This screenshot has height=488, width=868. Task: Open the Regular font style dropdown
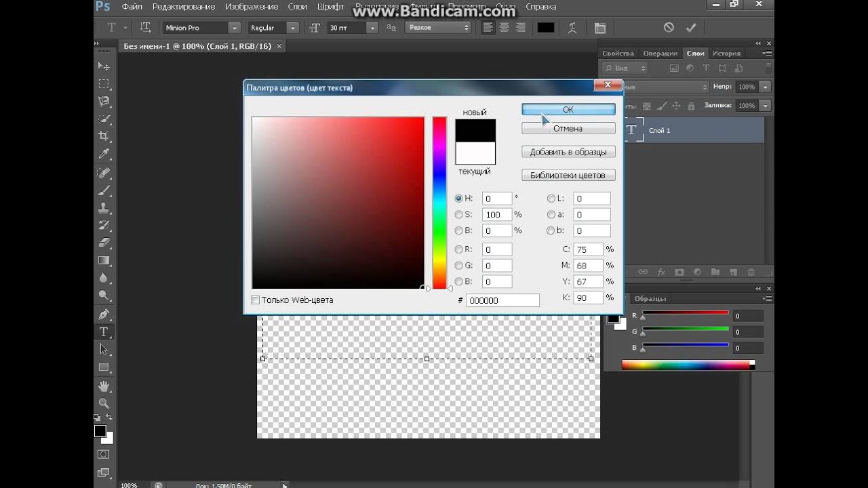point(292,28)
